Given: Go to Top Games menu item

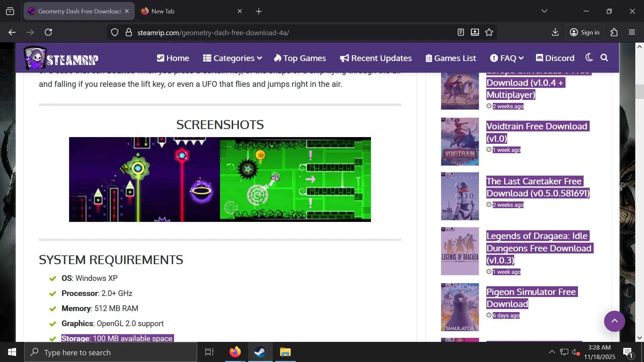Looking at the screenshot, I should point(300,58).
